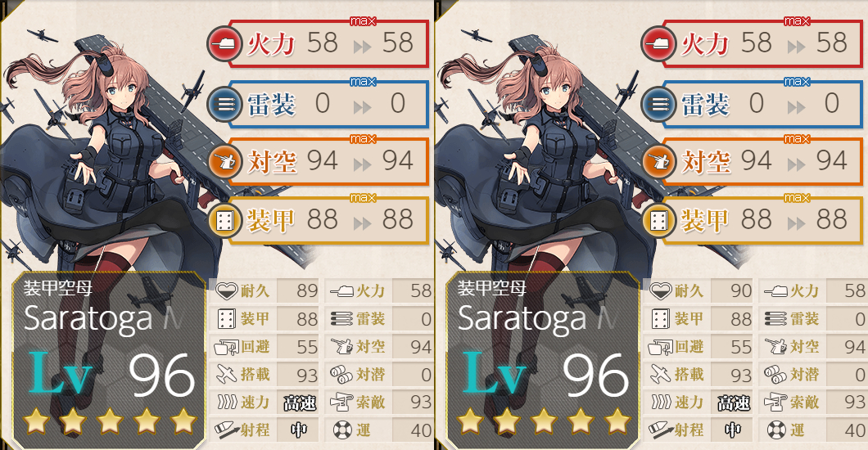Click the 火力 58 max bar in the left card
The image size is (868, 450).
(x=329, y=43)
